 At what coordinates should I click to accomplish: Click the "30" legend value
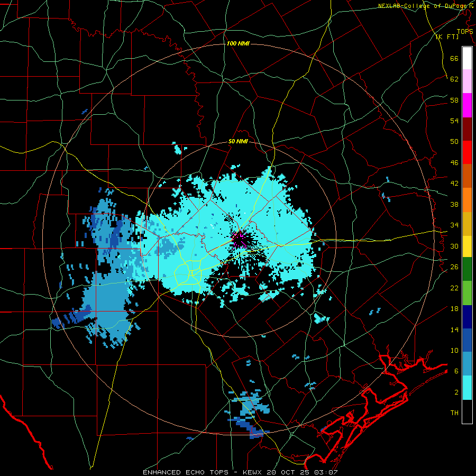(454, 246)
